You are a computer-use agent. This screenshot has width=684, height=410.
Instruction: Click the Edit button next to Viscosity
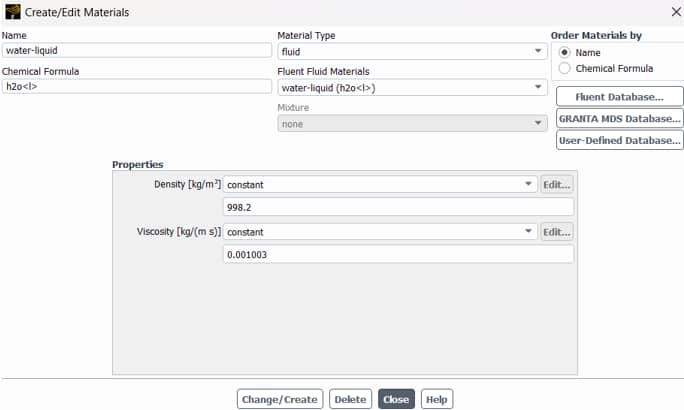tap(557, 232)
